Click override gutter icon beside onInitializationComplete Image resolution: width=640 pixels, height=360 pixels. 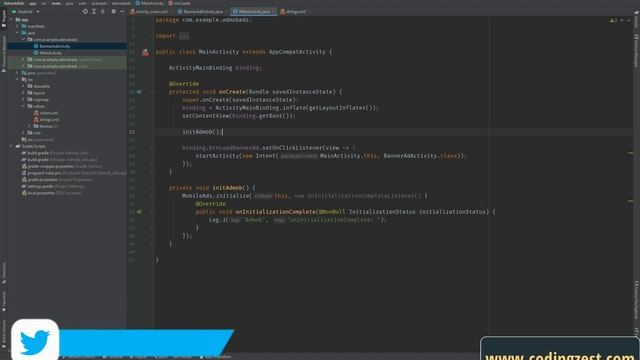click(139, 212)
